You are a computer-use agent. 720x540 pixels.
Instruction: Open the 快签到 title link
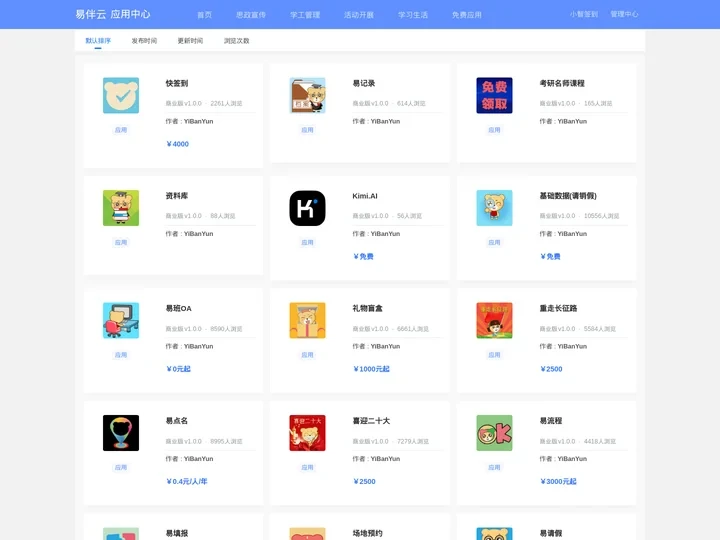click(177, 83)
